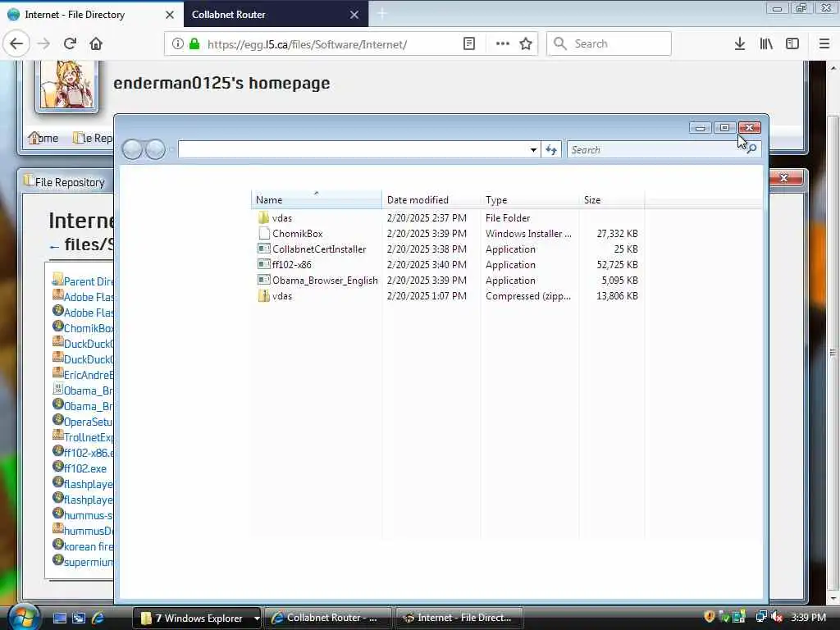Click Home link on enderman0125's homepage
Viewport: 840px width, 630px height.
(x=43, y=138)
